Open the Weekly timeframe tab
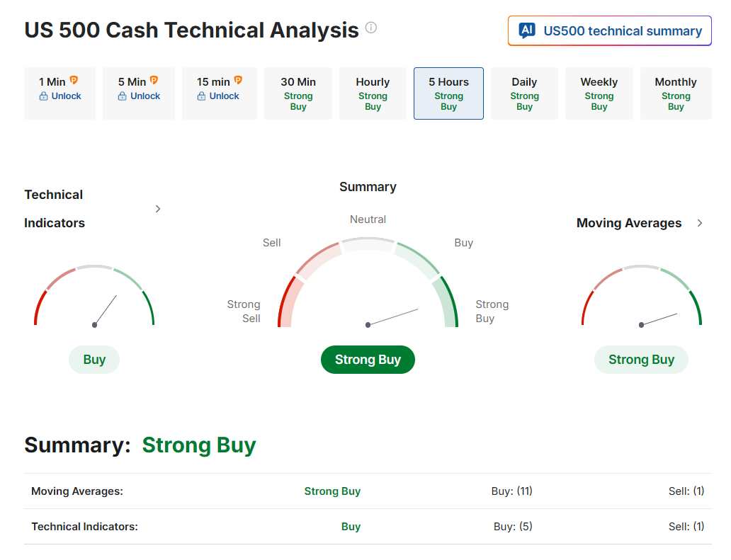 click(599, 93)
